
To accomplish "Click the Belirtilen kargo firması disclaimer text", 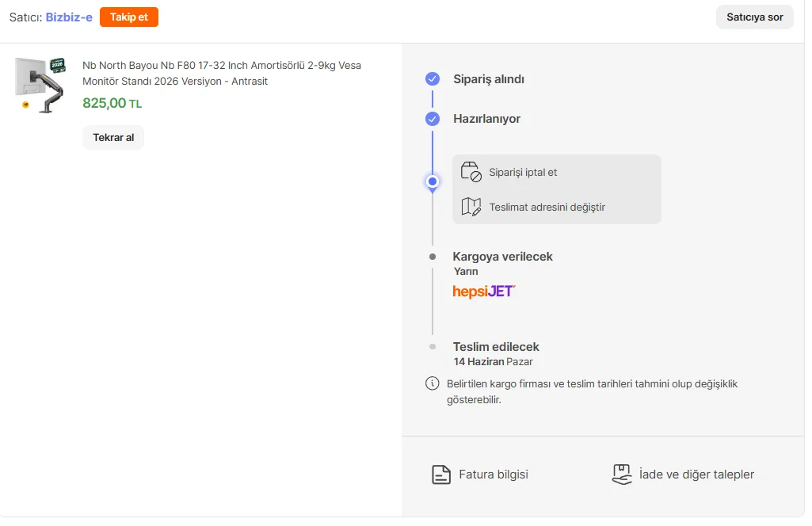I will pos(592,392).
